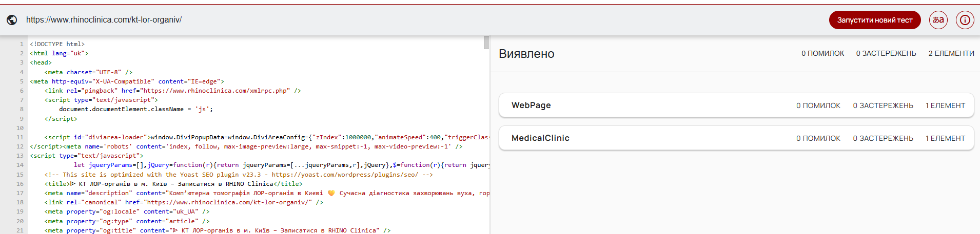Click 0 ЗАСТЕРЕЖЕНЬ on the WebPage row

point(883,105)
